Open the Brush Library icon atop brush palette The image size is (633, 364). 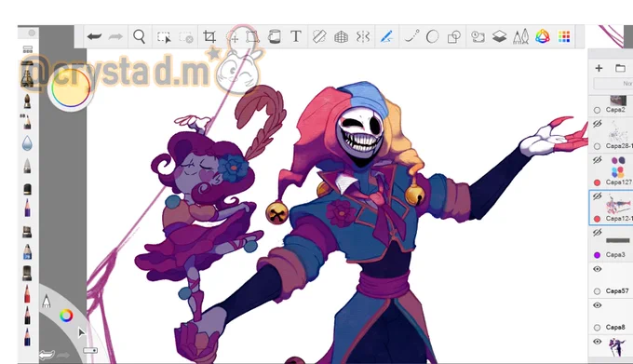click(27, 49)
